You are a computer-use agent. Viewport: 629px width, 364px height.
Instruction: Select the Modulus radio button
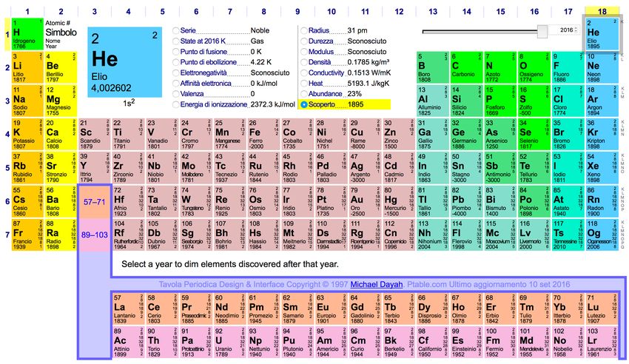click(304, 52)
